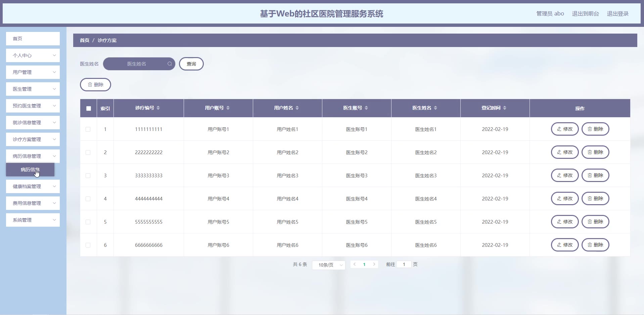Check the row 3333333333 checkbox
644x315 pixels.
88,176
